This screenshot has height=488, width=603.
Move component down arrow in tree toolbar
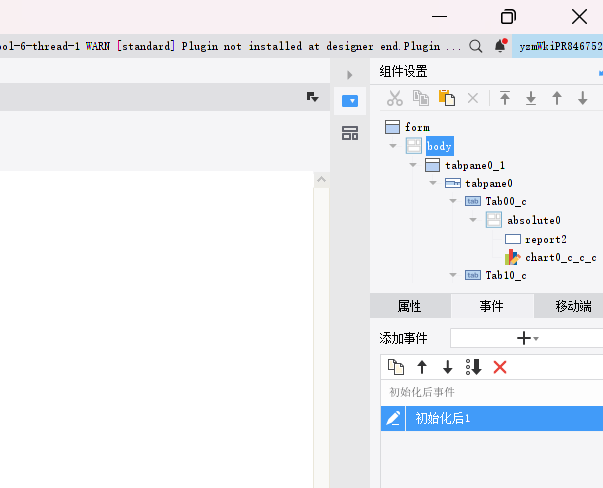[583, 98]
